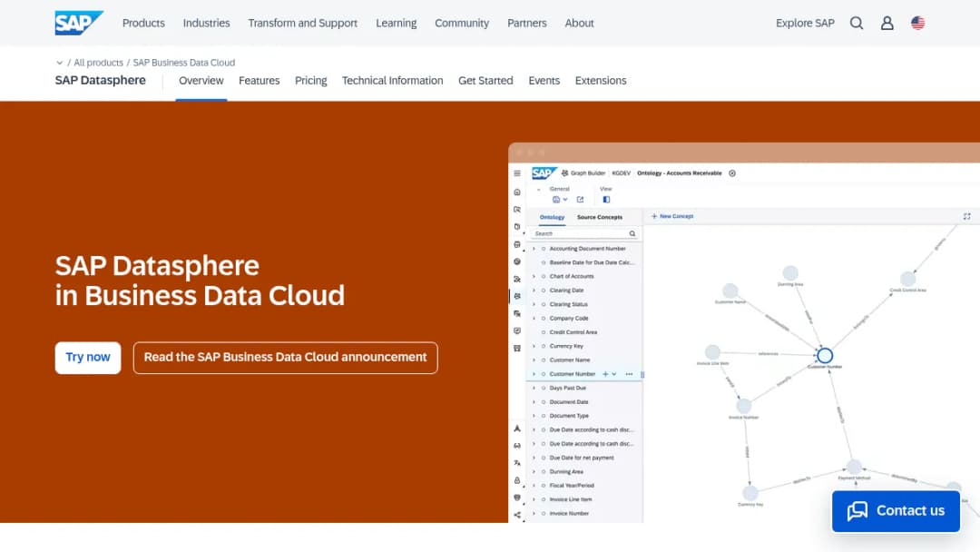Open the three-dots menu on the Customer Number row
Image resolution: width=980 pixels, height=552 pixels.
(629, 374)
